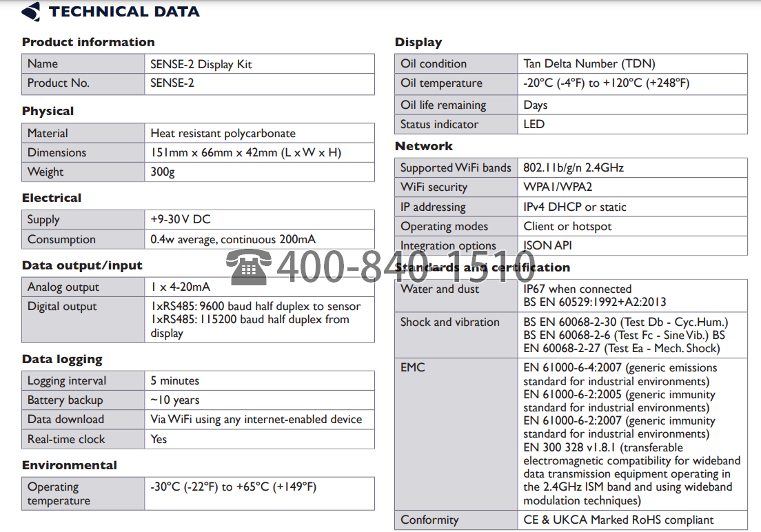The height and width of the screenshot is (532, 761).
Task: Select the "-30°C (-22°F) to +65°C" value
Action: pyautogui.click(x=234, y=487)
